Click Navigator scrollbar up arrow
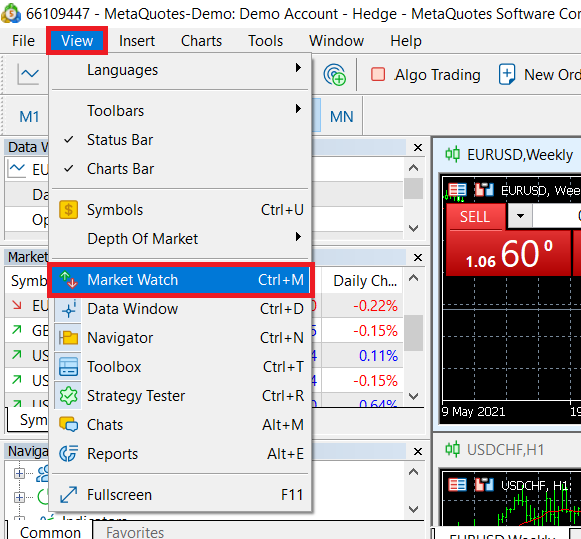This screenshot has width=581, height=539. 414,472
